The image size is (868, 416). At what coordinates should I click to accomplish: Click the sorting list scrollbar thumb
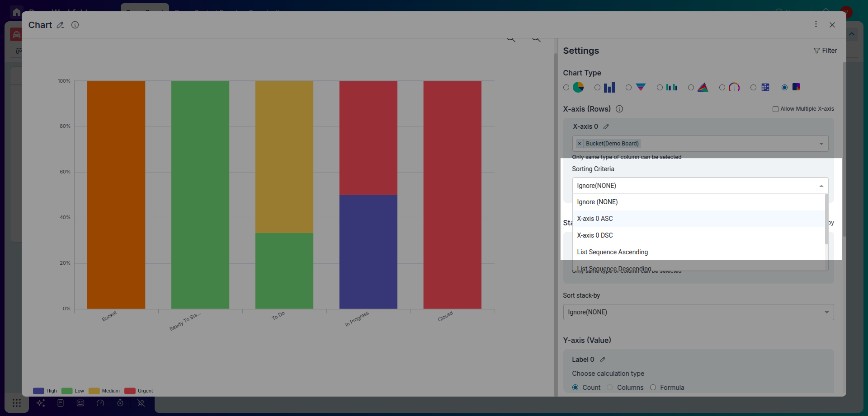point(826,219)
